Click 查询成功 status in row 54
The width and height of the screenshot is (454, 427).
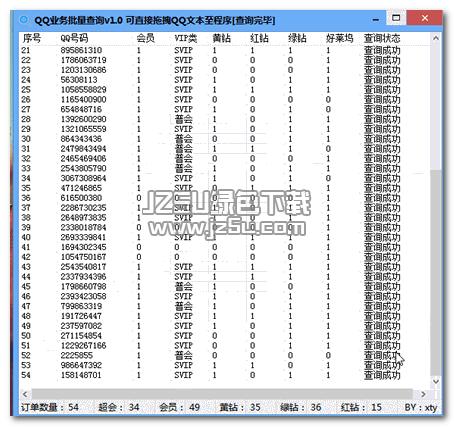click(382, 375)
